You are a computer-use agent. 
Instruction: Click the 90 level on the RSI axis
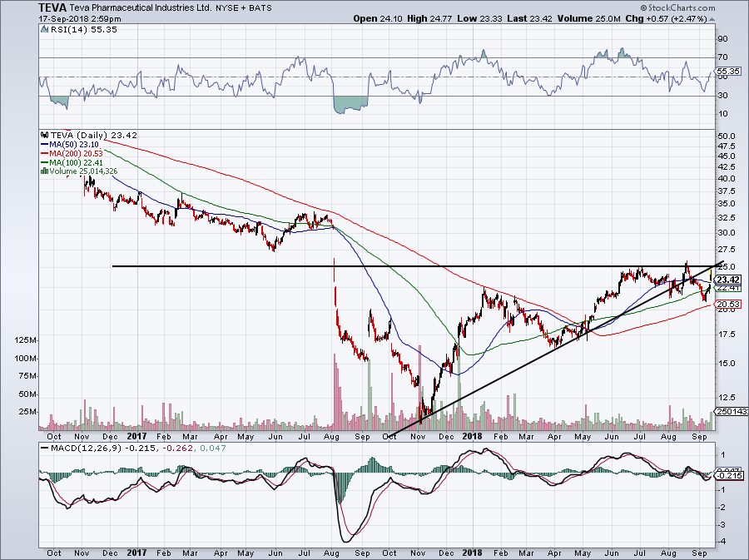pyautogui.click(x=722, y=38)
